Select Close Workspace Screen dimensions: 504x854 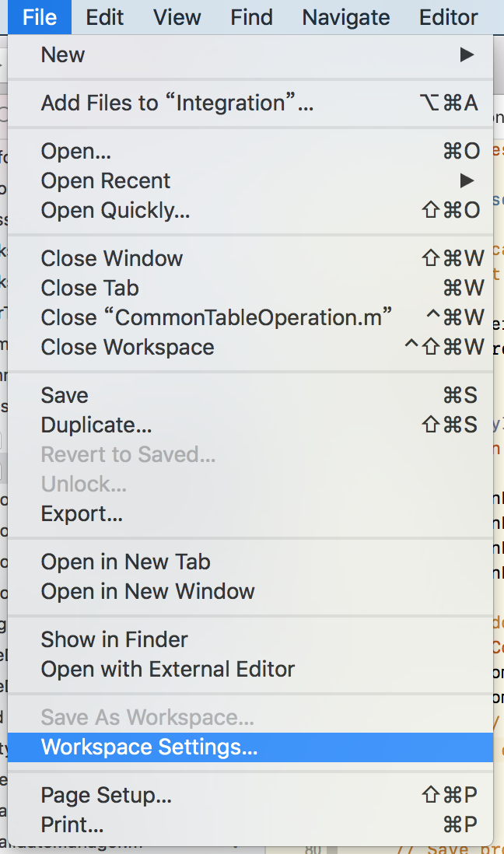128,348
